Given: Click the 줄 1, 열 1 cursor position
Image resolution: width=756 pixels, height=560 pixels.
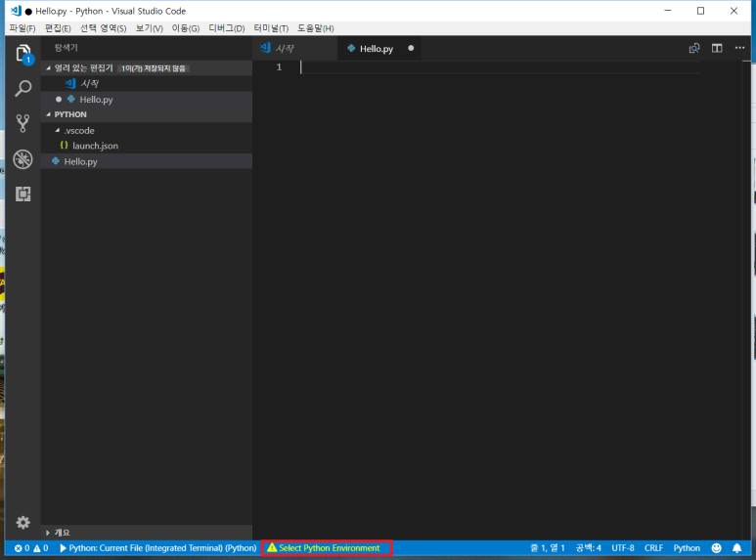Looking at the screenshot, I should coord(548,548).
